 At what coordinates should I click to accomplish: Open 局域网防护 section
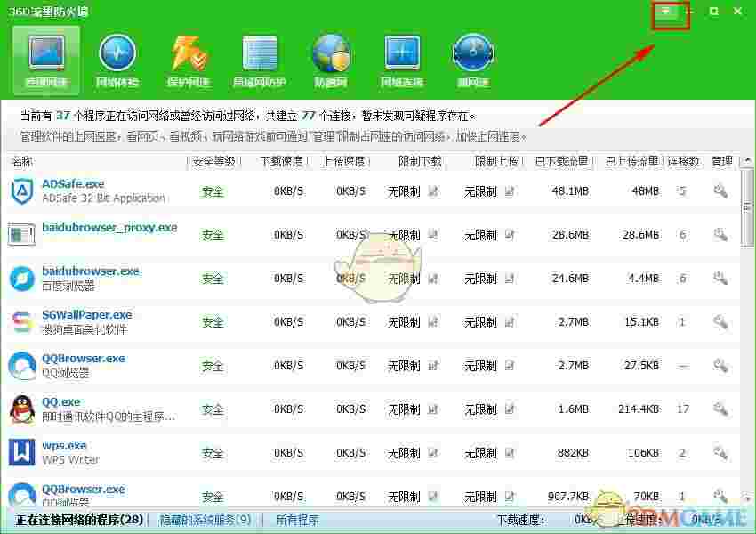click(260, 61)
